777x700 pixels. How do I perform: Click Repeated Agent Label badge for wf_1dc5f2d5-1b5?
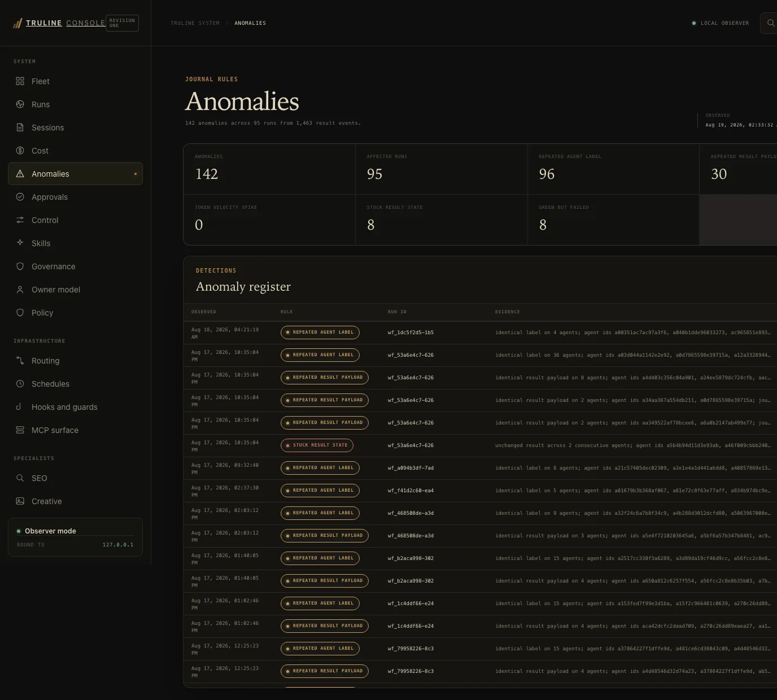pos(320,333)
